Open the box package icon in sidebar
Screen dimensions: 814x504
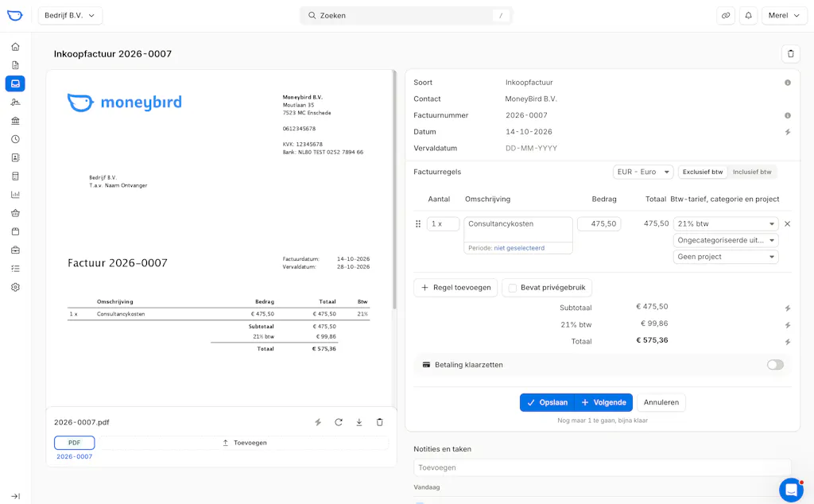(x=15, y=231)
